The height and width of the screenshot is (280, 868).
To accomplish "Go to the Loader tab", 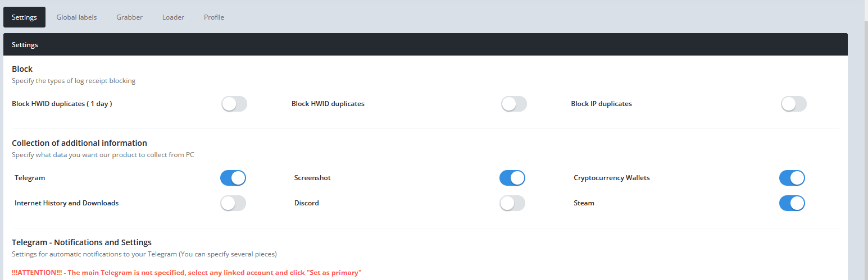I will click(x=173, y=17).
